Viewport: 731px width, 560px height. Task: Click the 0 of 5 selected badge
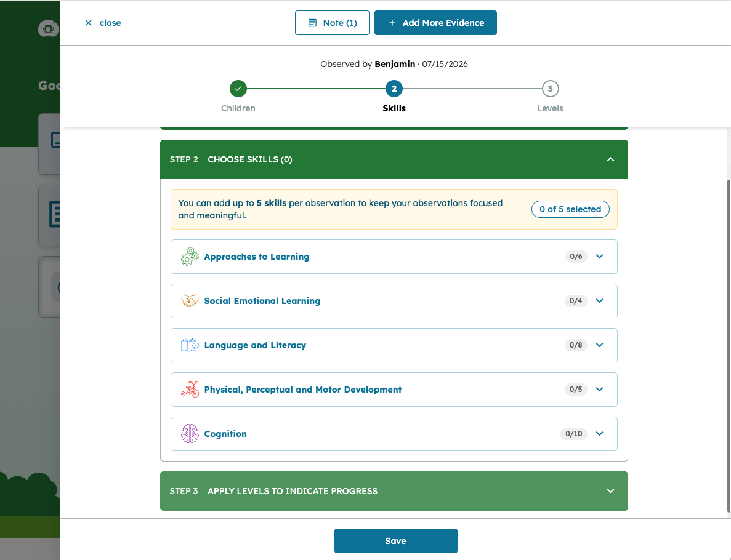[x=570, y=209]
